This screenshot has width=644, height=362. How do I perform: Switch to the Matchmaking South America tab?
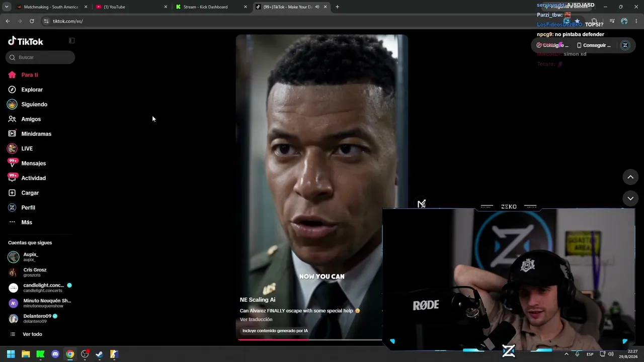coord(52,7)
